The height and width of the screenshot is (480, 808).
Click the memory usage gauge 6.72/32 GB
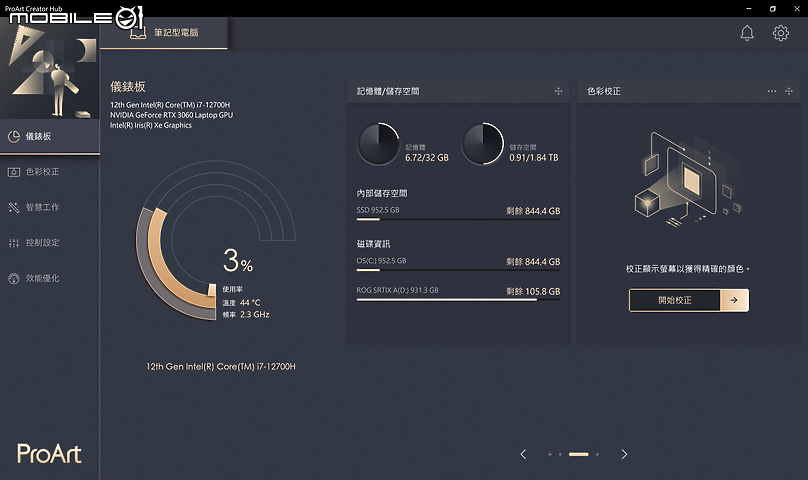click(x=379, y=144)
